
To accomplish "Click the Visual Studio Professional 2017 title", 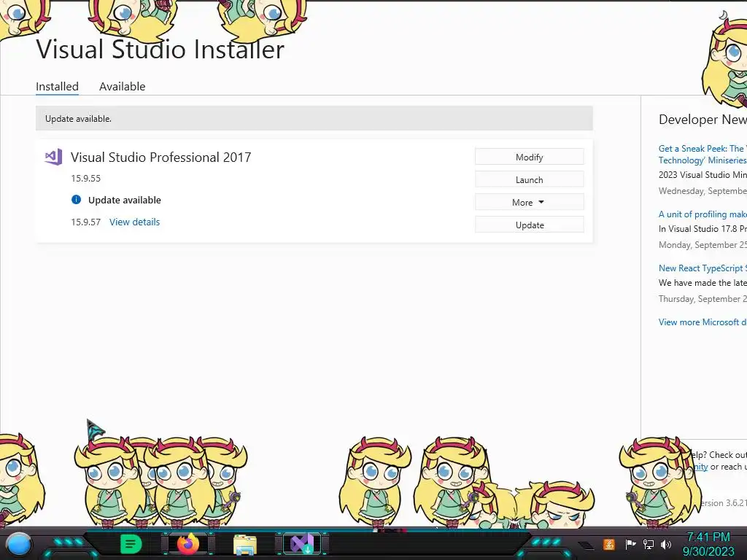I will click(161, 157).
